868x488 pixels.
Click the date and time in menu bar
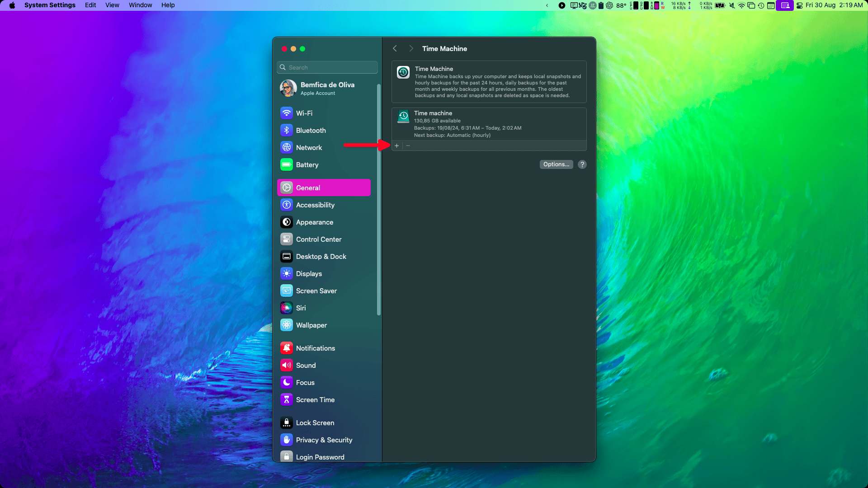pos(834,5)
